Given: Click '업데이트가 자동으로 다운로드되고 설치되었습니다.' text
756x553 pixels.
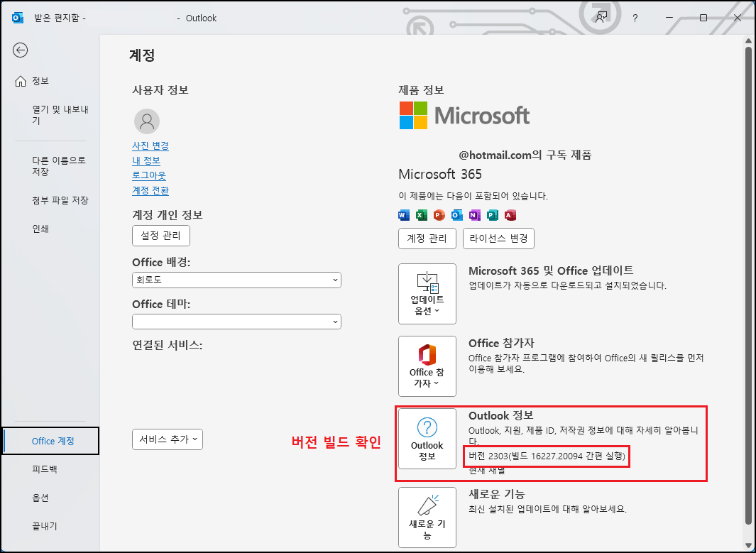Looking at the screenshot, I should 567,285.
